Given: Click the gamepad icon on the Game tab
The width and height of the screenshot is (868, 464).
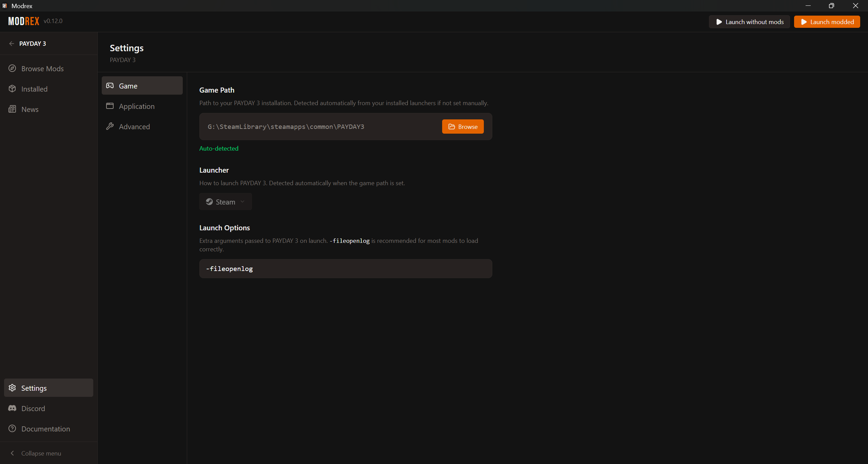Looking at the screenshot, I should [110, 86].
